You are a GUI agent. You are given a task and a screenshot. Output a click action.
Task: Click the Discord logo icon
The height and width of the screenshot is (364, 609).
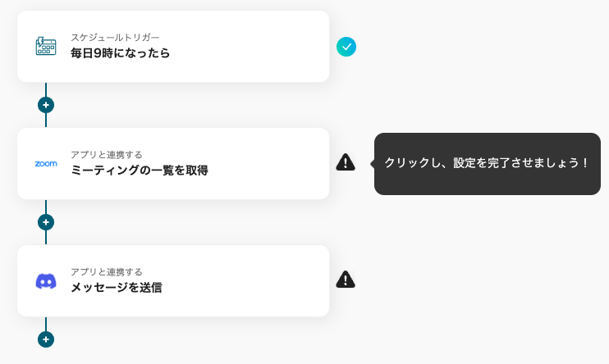click(x=46, y=281)
